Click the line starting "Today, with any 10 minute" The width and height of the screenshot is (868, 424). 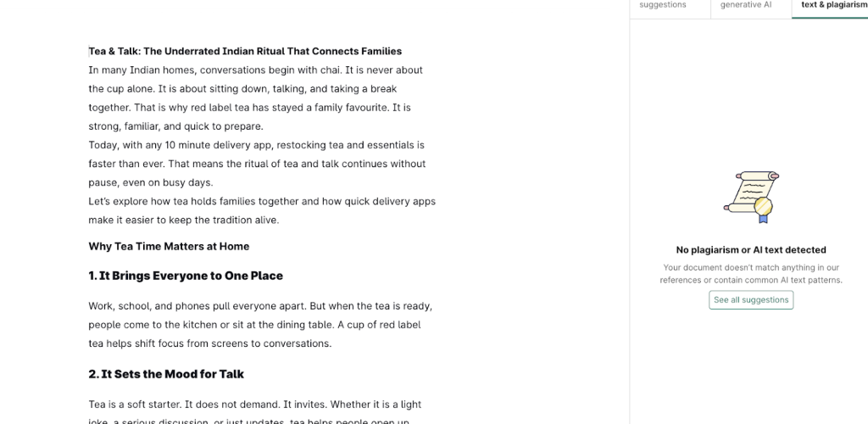pyautogui.click(x=256, y=145)
